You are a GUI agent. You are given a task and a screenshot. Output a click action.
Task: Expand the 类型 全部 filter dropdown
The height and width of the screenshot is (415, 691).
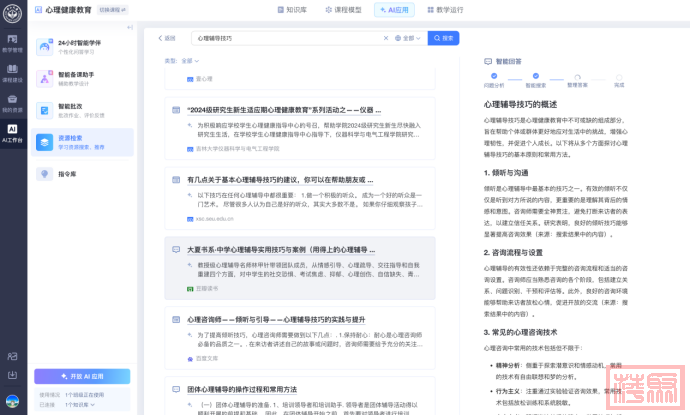click(187, 61)
